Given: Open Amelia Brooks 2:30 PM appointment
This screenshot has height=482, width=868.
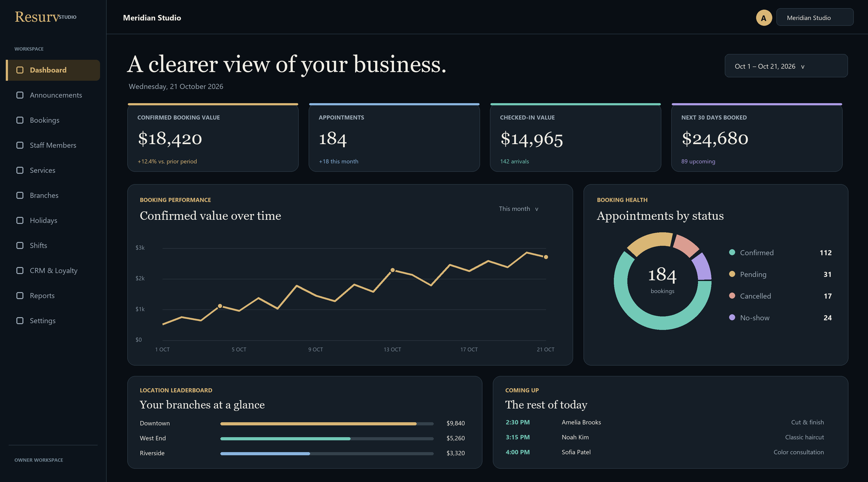Looking at the screenshot, I should (665, 422).
